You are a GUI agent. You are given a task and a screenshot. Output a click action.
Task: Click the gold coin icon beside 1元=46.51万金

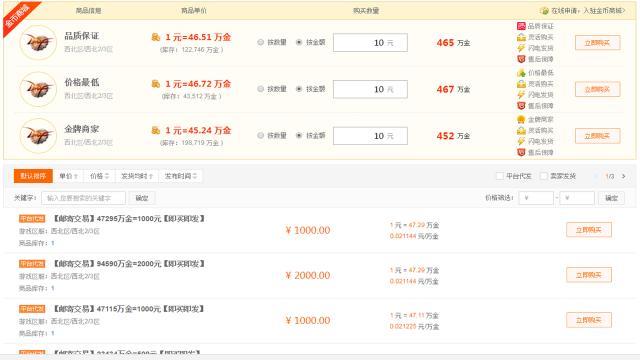(156, 37)
